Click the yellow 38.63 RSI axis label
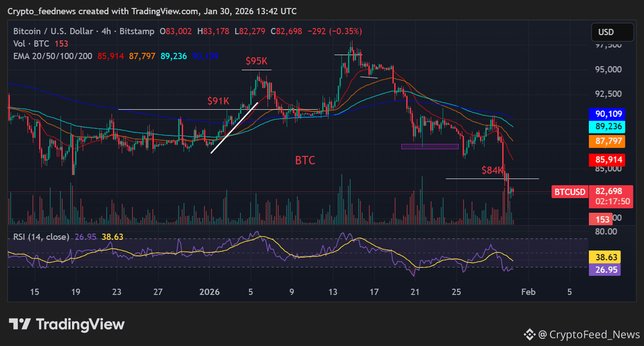The height and width of the screenshot is (346, 644). point(604,257)
